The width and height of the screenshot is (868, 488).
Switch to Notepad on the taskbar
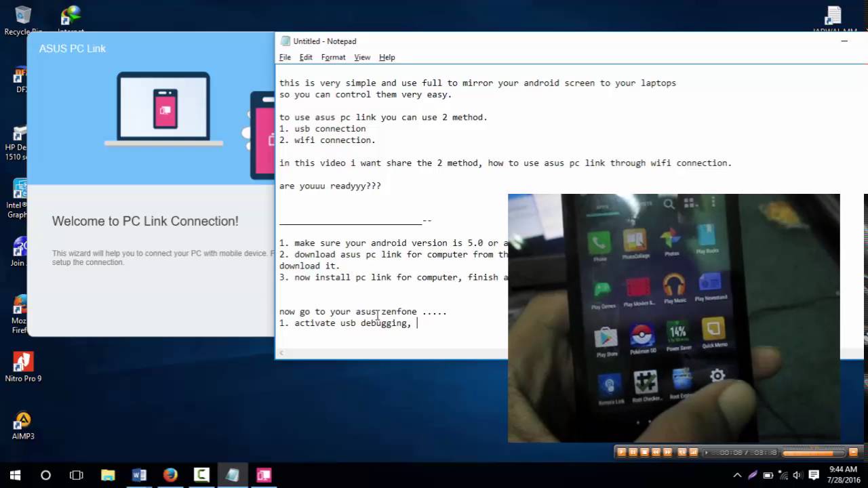click(x=233, y=475)
